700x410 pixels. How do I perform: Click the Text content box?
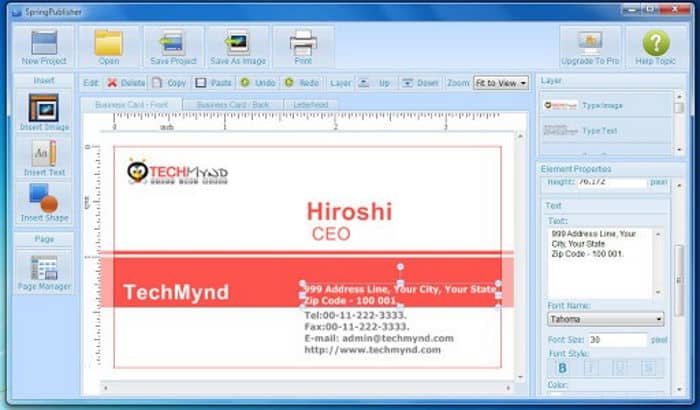(x=600, y=263)
